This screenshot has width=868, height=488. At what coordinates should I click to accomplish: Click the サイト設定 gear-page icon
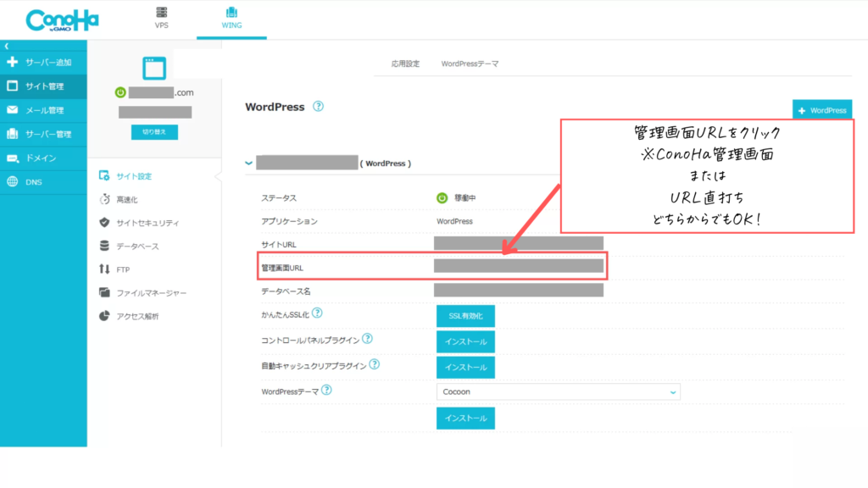104,176
